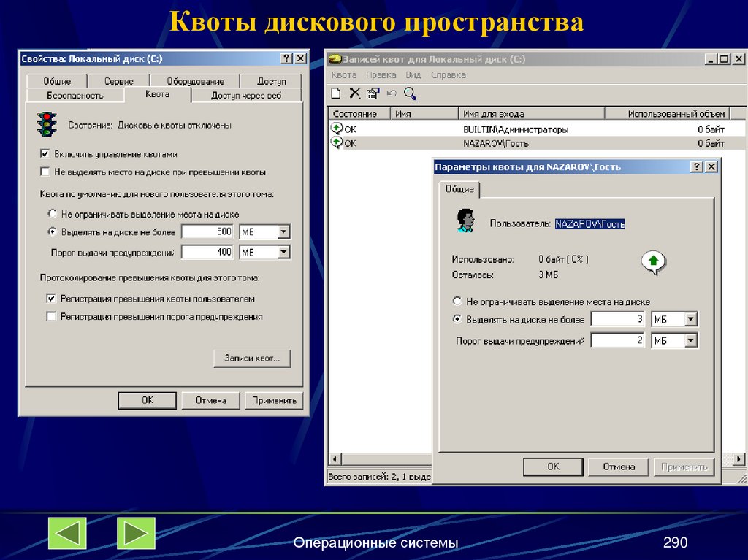
Task: Click '0 байт' in the BUILTIN\Администраторы row
Action: pos(711,129)
